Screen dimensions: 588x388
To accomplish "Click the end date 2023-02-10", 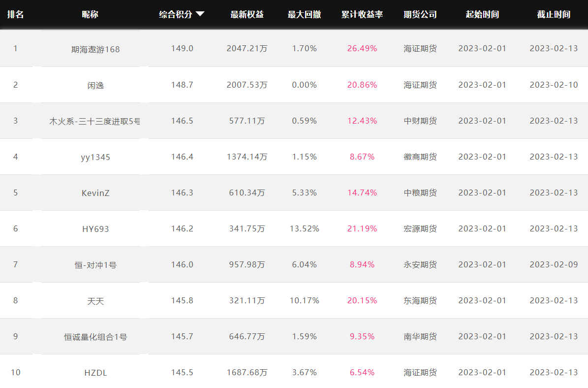I will [554, 85].
